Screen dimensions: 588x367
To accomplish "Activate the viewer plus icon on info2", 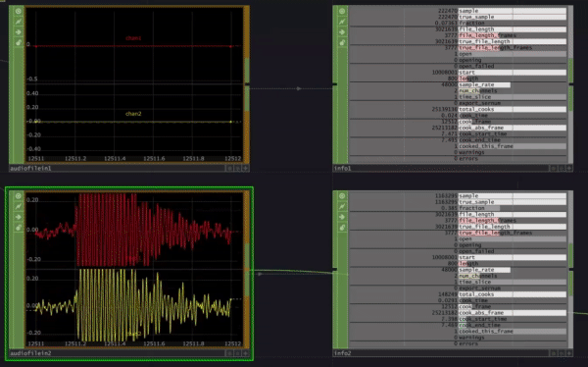I will [569, 353].
